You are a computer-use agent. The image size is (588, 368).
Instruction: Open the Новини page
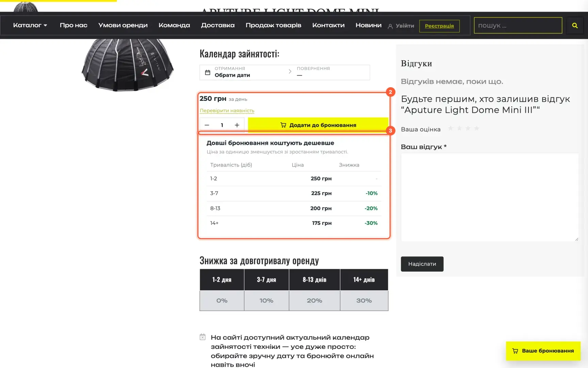tap(369, 25)
